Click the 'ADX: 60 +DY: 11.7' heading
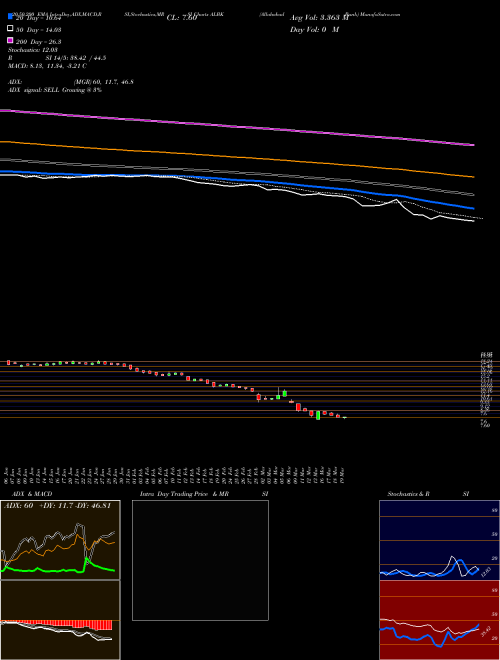Image resolution: width=500 pixels, height=660 pixels. click(x=57, y=506)
